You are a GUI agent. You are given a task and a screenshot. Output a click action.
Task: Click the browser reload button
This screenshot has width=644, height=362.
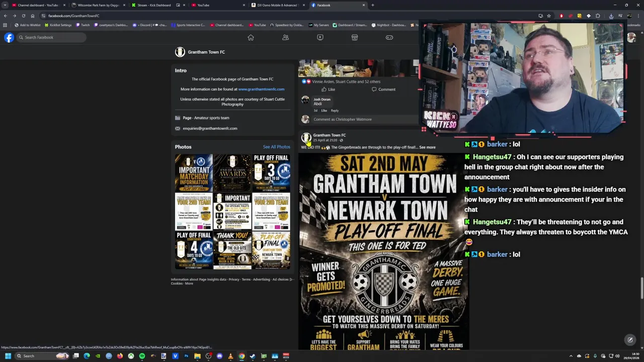(x=23, y=16)
